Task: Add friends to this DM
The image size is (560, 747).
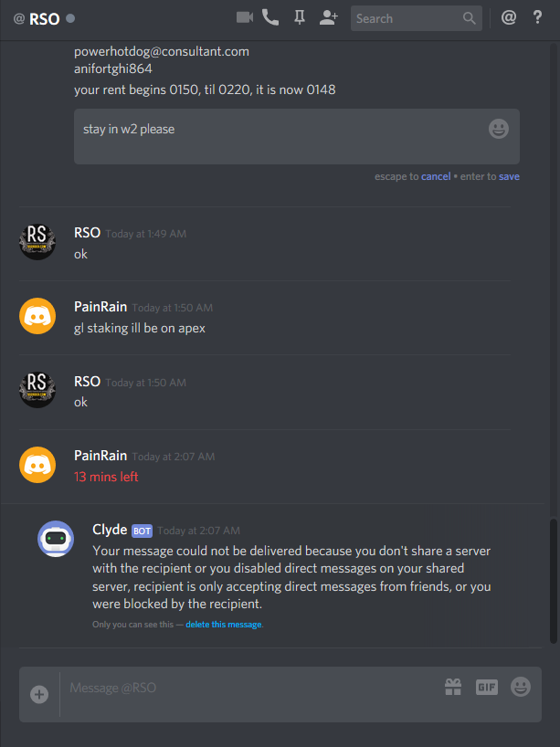Action: [328, 18]
